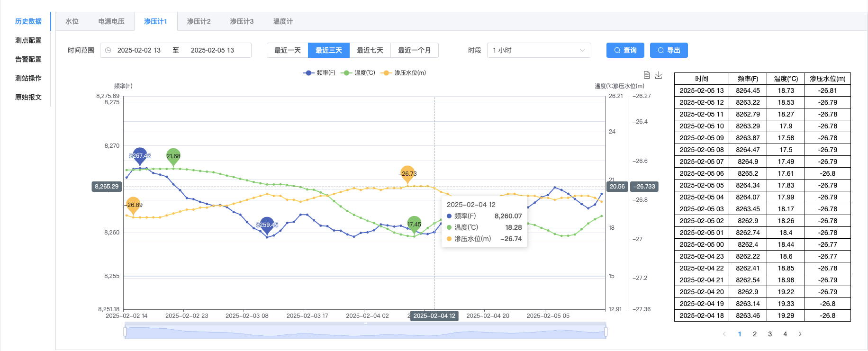Click the chart data view icon

(647, 75)
